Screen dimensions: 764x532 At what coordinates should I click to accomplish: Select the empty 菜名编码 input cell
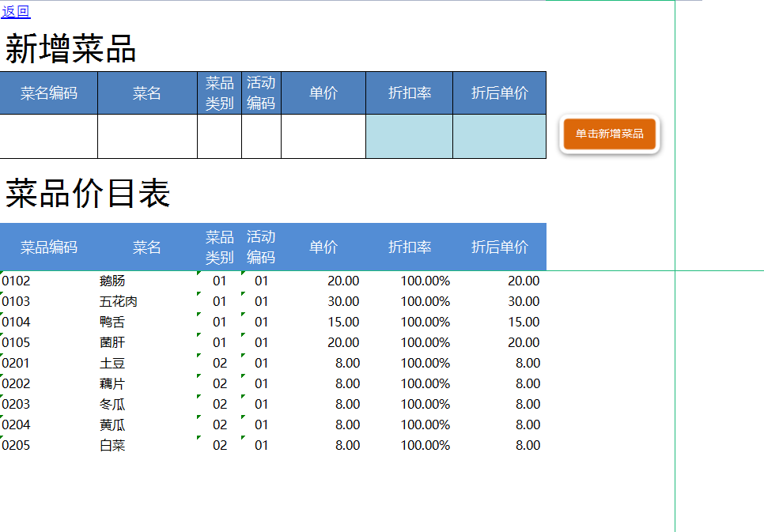tap(48, 137)
